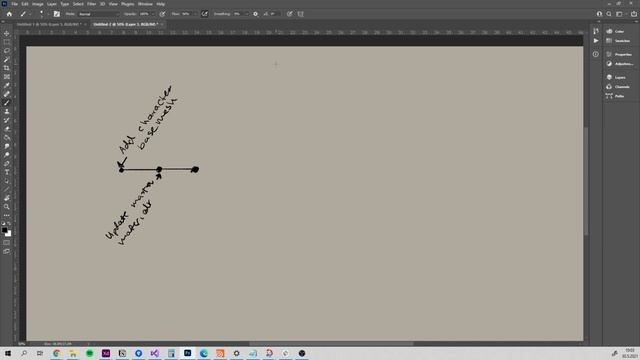
Task: Toggle symmetry paint options butterfly icon
Action: point(300,14)
